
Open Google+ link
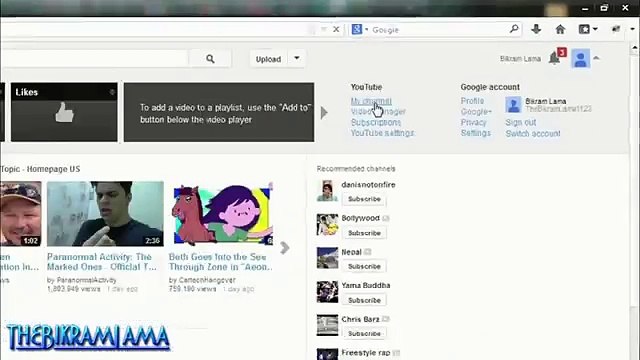(x=476, y=111)
